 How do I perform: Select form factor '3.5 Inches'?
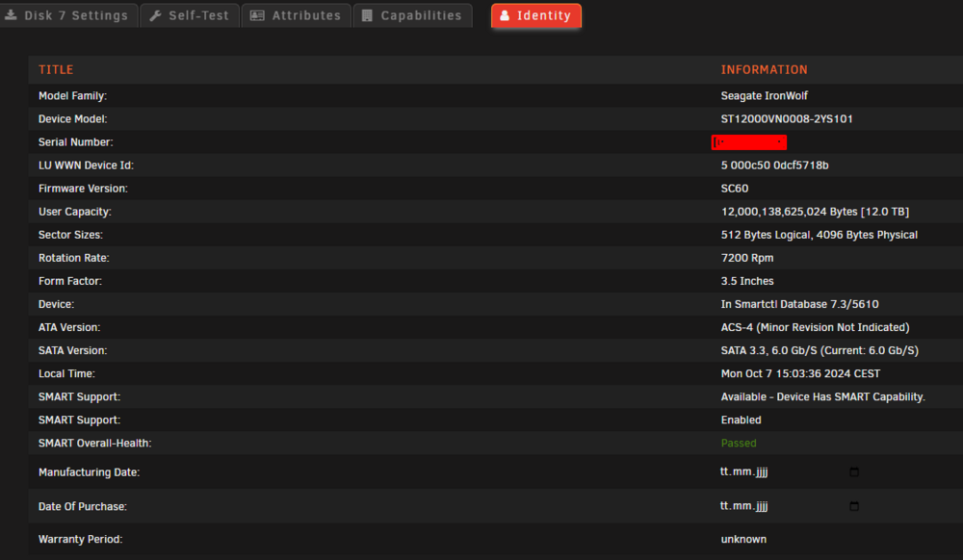pyautogui.click(x=747, y=281)
